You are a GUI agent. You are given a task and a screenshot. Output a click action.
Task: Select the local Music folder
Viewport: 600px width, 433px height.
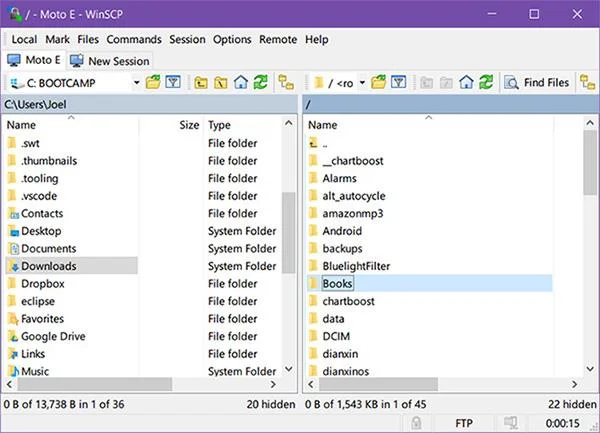tap(35, 371)
